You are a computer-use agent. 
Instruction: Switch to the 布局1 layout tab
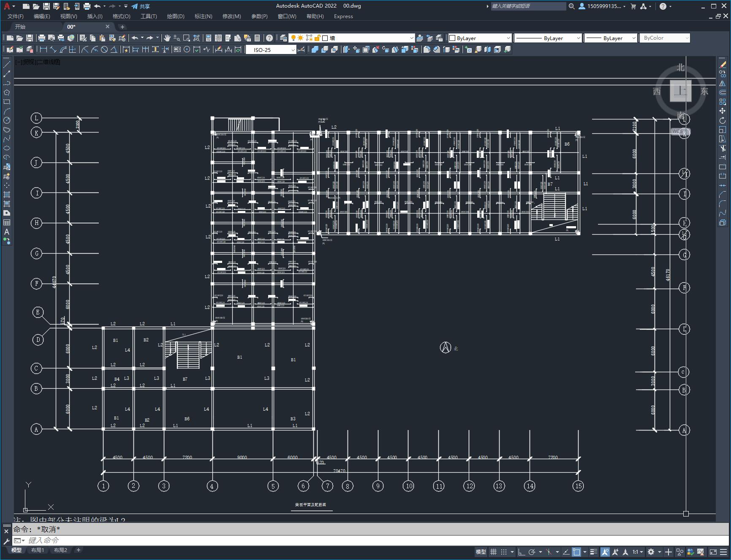click(37, 550)
